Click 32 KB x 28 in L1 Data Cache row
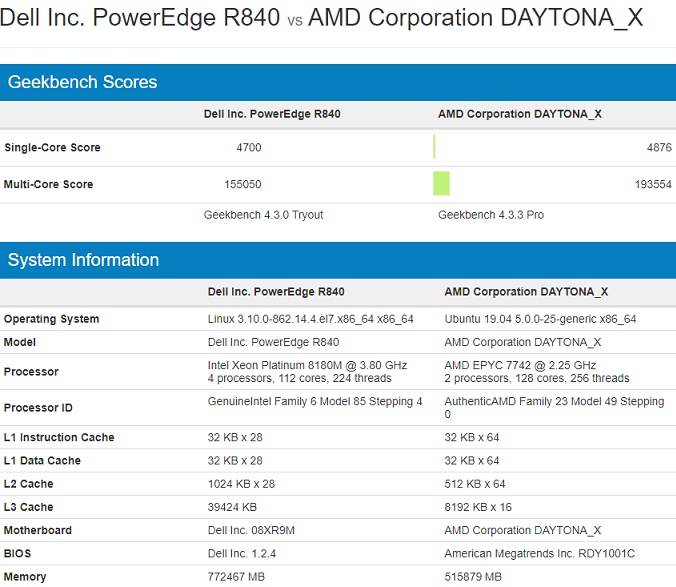676x587 pixels. pos(235,461)
